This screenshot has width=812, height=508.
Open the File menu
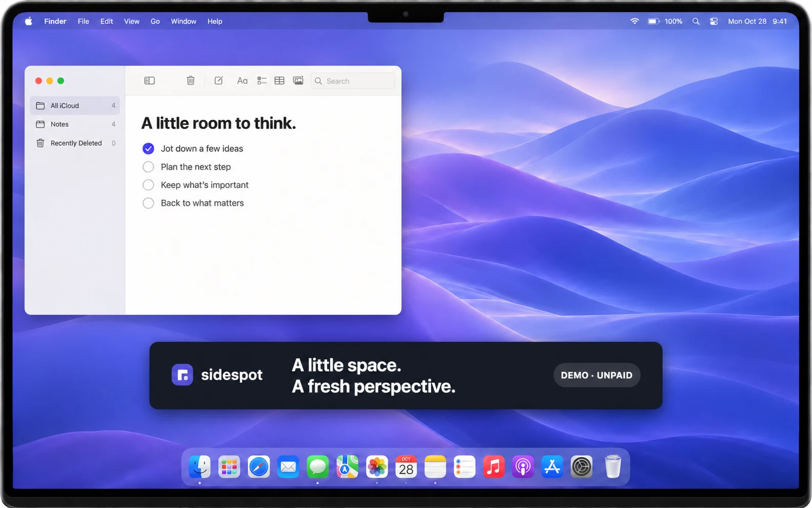pos(83,21)
